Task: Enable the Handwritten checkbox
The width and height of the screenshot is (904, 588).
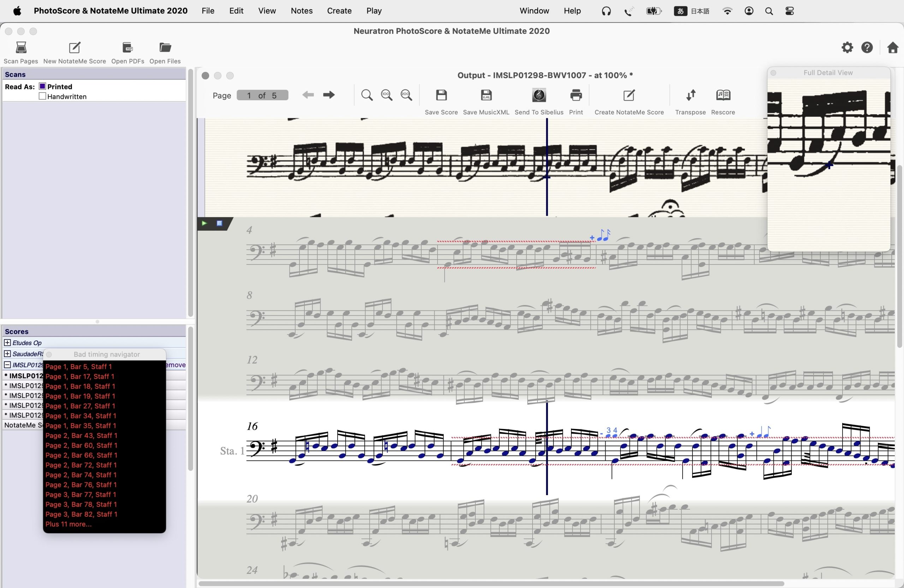Action: pyautogui.click(x=42, y=96)
